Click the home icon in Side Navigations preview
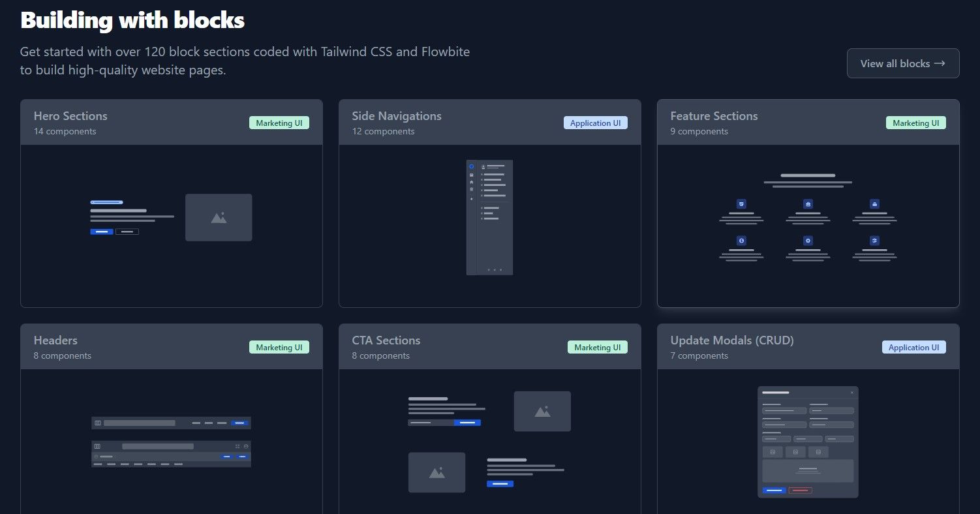Screen dimensions: 980x514 [x=472, y=182]
